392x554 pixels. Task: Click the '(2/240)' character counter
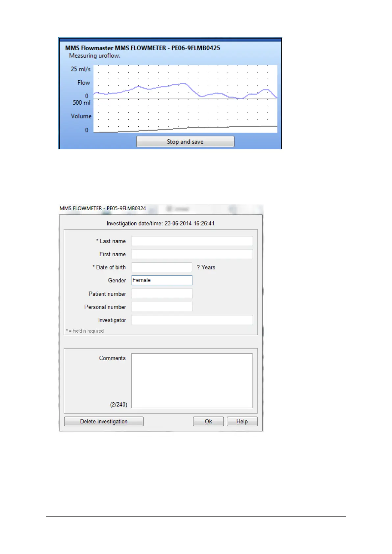click(x=118, y=405)
